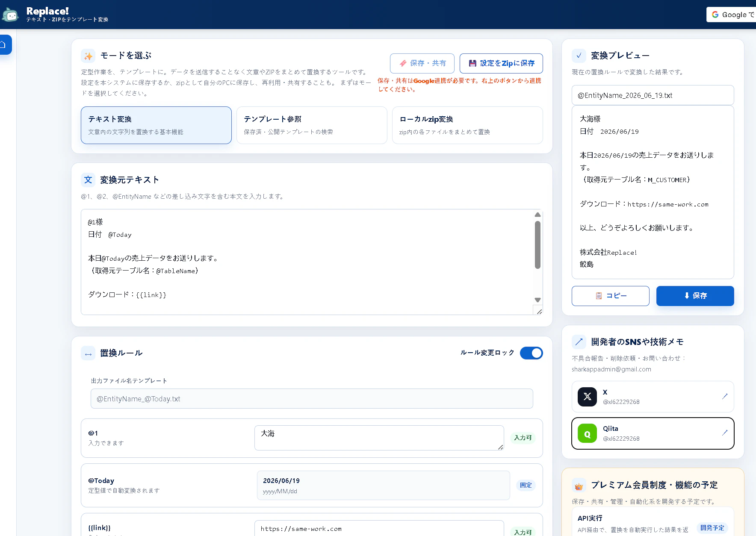Click the checkmark icon beside 変換プレビュー
The width and height of the screenshot is (756, 536).
[x=579, y=56]
